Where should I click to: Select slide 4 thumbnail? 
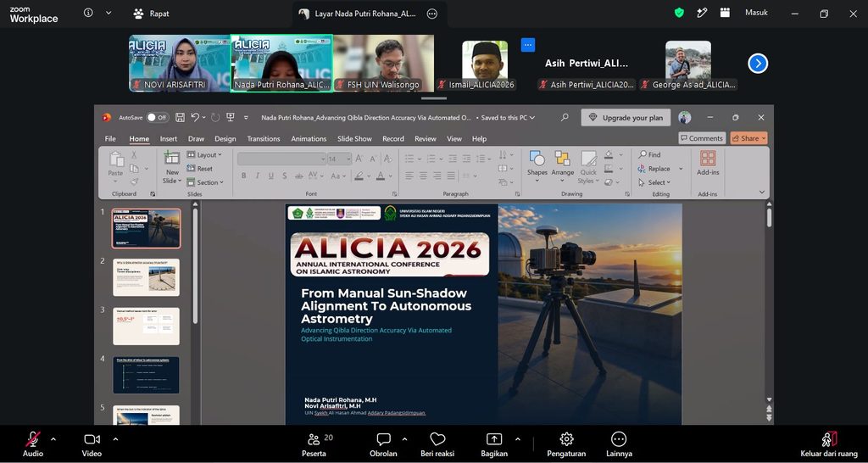(146, 375)
